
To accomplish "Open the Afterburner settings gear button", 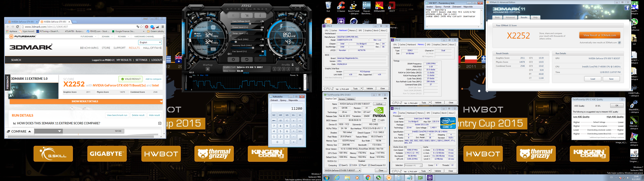I will click(x=233, y=59).
